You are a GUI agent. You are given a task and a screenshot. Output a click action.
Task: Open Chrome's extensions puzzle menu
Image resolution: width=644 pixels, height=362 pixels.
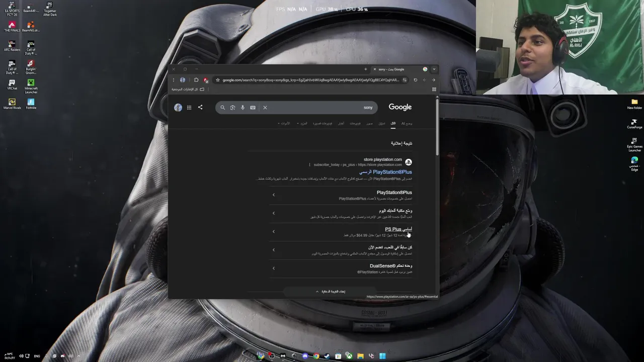click(196, 80)
